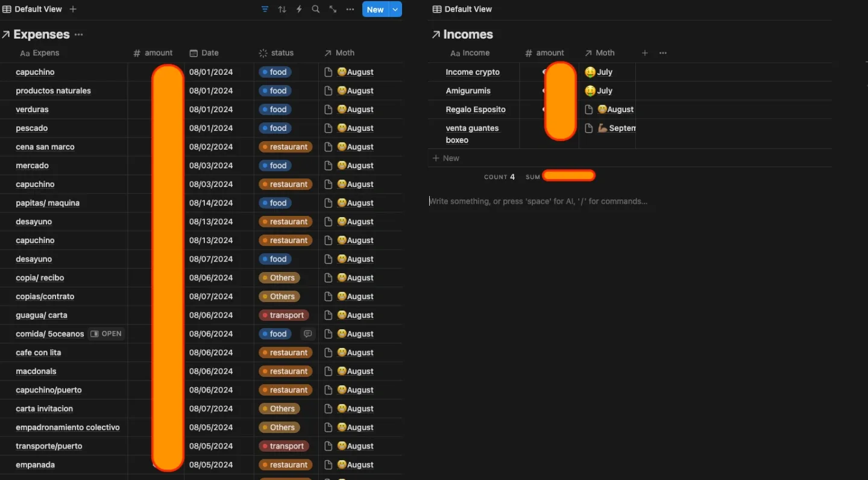Click + New row in Incomes table
This screenshot has height=480, width=868.
446,158
